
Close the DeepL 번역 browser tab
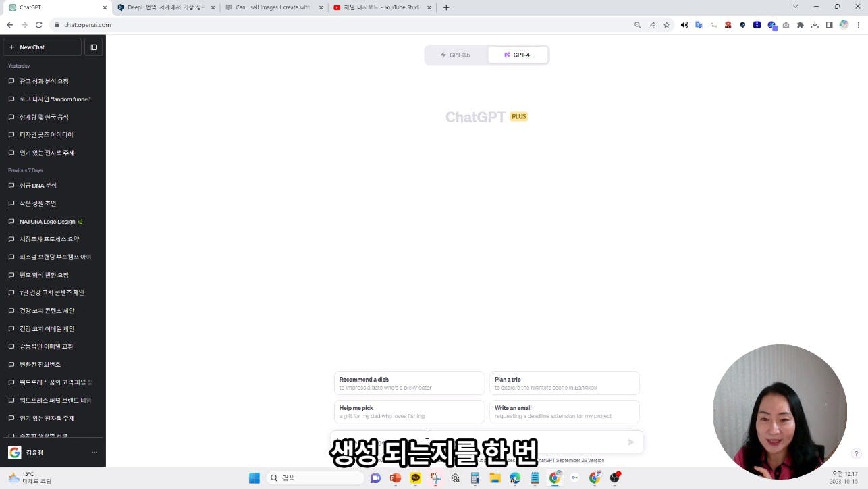point(213,7)
